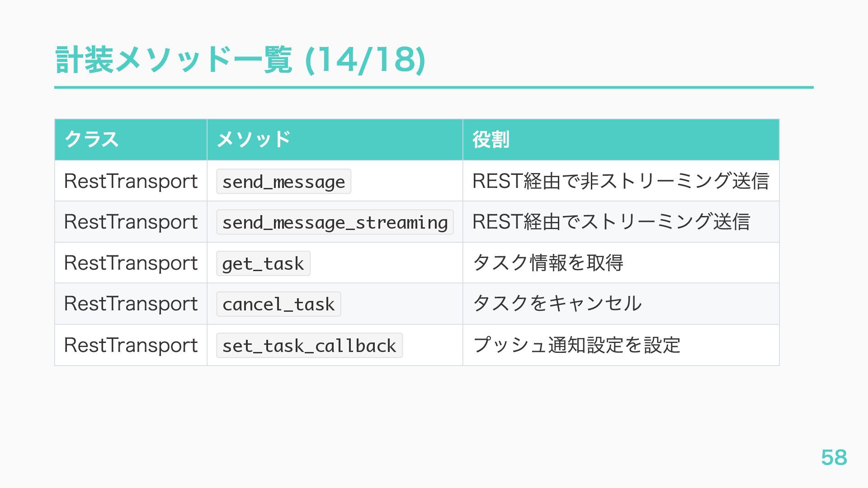The width and height of the screenshot is (868, 488).
Task: Select the send_message code label
Action: (x=283, y=182)
